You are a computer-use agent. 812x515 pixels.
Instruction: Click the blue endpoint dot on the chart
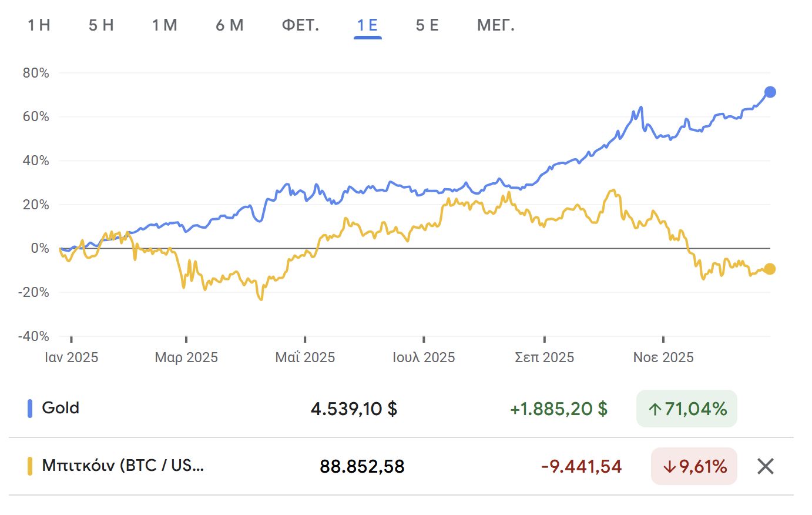tap(769, 91)
